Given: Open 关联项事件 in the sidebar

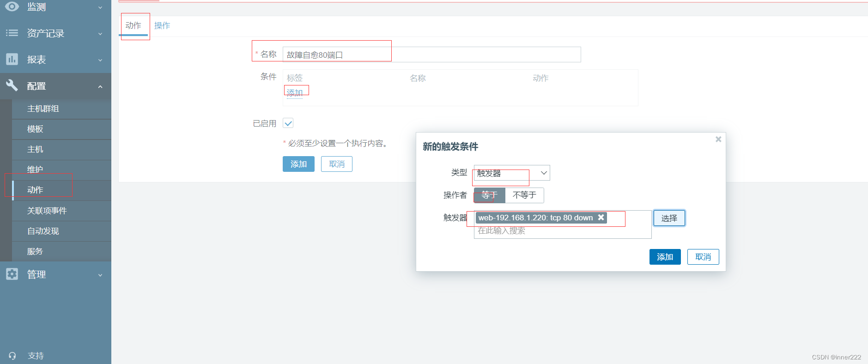Looking at the screenshot, I should (61, 211).
